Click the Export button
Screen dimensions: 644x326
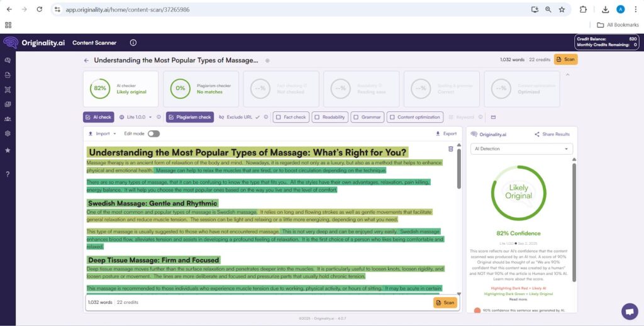[x=446, y=133]
